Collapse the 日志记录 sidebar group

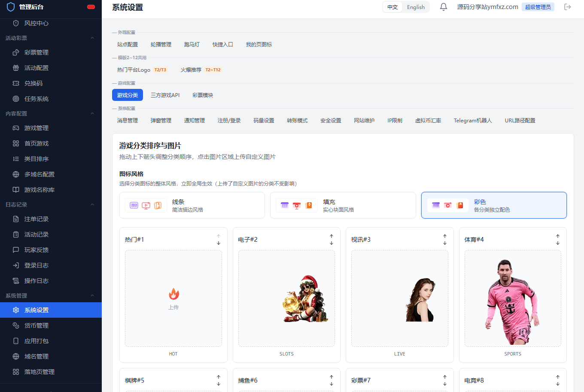tap(51, 204)
